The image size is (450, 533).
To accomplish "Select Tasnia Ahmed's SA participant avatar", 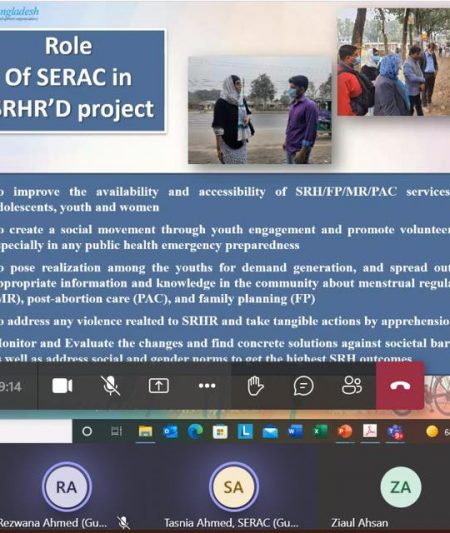I will (x=233, y=487).
